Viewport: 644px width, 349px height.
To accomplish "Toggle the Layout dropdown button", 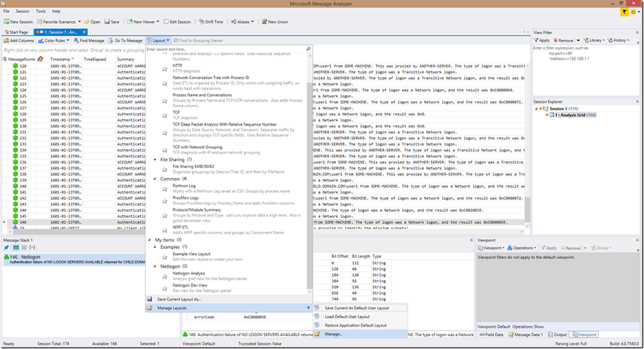I will 158,41.
